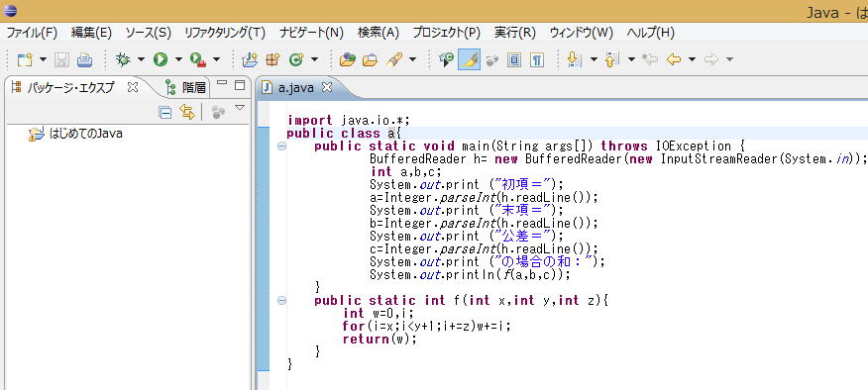Close the a.java editor tab
The width and height of the screenshot is (868, 390).
click(x=327, y=87)
